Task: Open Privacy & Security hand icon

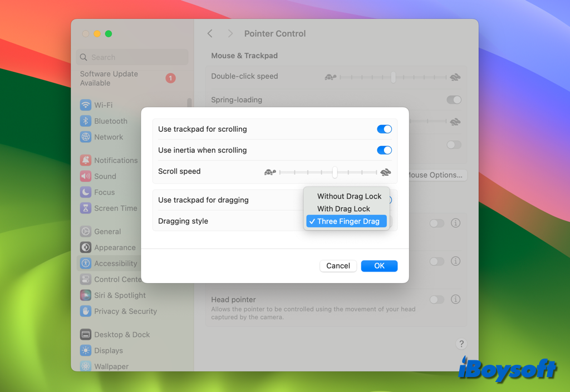Action: pyautogui.click(x=85, y=311)
